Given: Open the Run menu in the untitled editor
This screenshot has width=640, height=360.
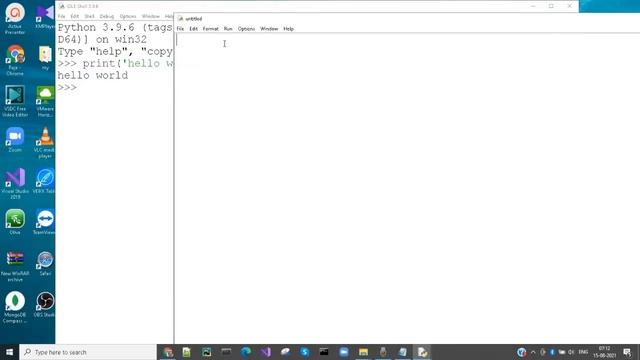Looking at the screenshot, I should pos(228,29).
